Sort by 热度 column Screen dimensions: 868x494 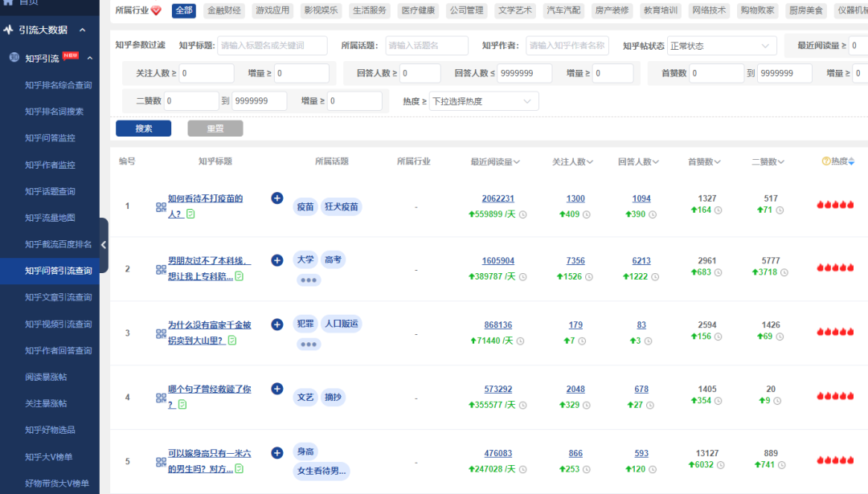(x=851, y=161)
